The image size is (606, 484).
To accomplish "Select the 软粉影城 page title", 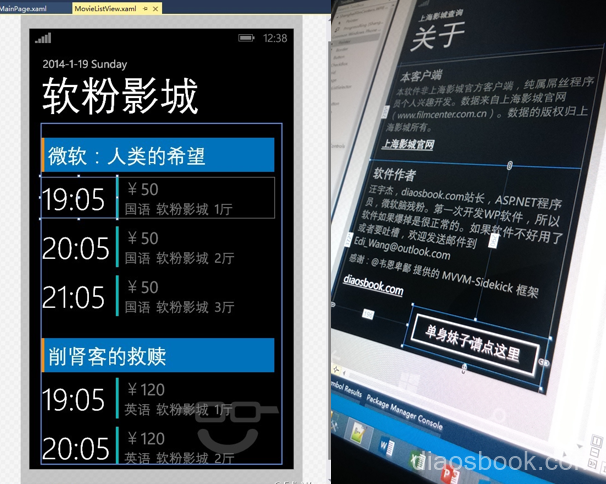I will (120, 95).
